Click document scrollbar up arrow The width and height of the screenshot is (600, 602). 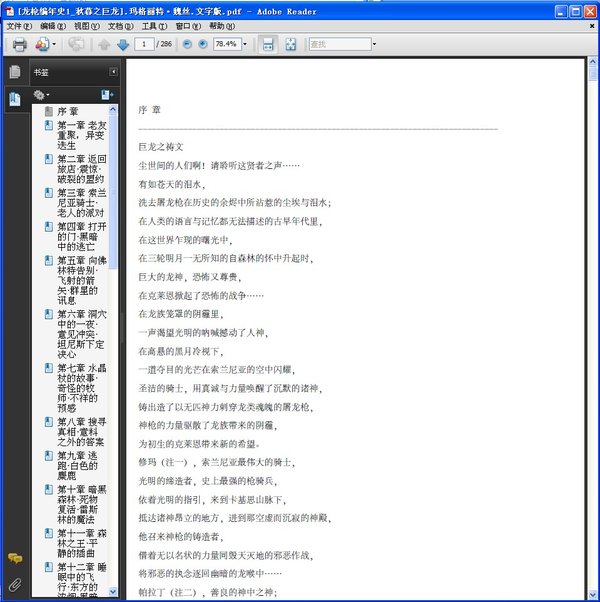point(593,61)
